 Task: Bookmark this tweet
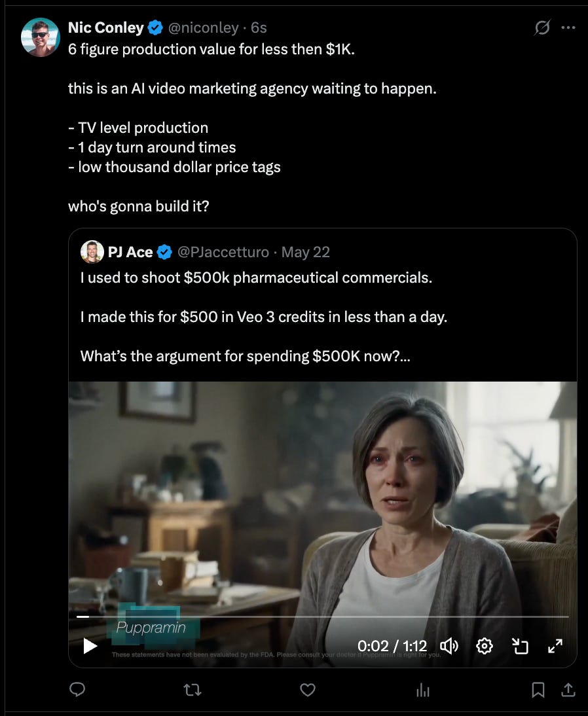pos(538,690)
